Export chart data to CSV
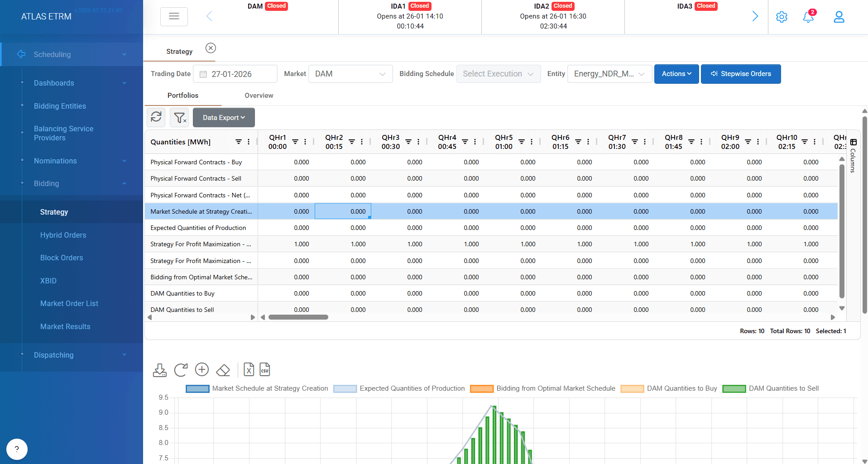 click(265, 370)
